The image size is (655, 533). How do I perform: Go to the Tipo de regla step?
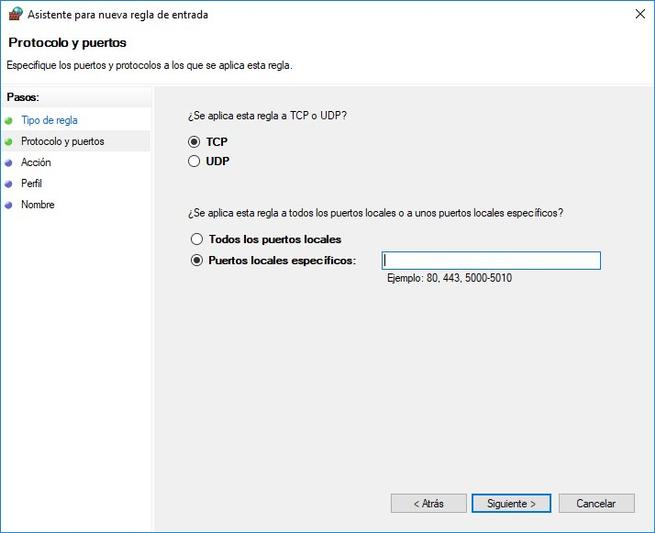point(49,120)
